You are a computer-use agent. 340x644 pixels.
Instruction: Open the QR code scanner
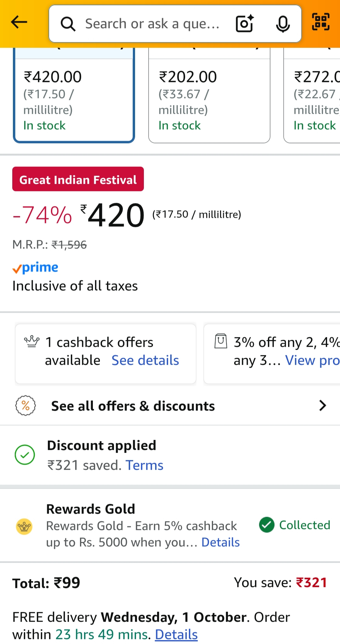pos(320,22)
